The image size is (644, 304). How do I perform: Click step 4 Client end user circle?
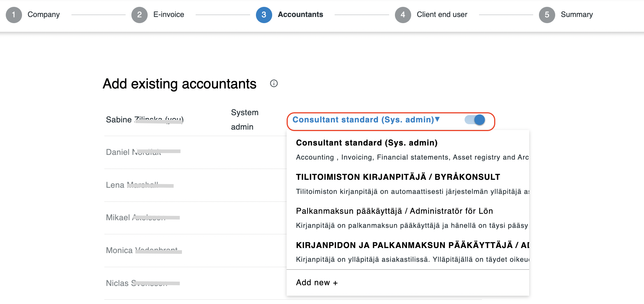[x=403, y=15]
